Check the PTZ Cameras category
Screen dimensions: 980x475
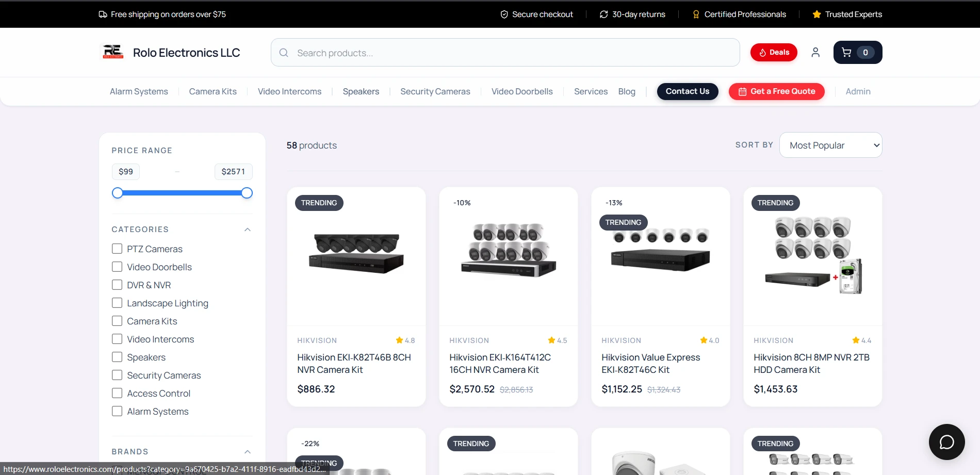(x=117, y=249)
